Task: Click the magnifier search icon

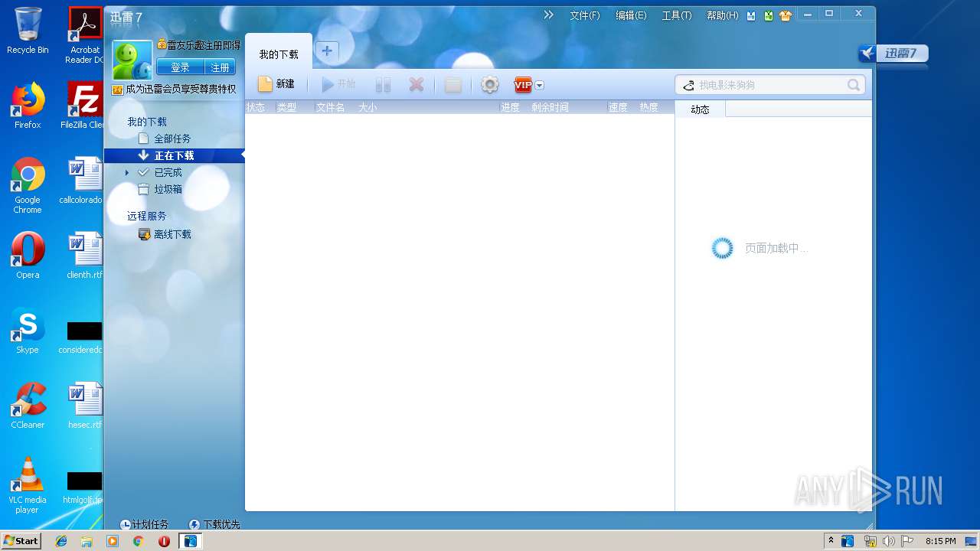Action: tap(854, 85)
